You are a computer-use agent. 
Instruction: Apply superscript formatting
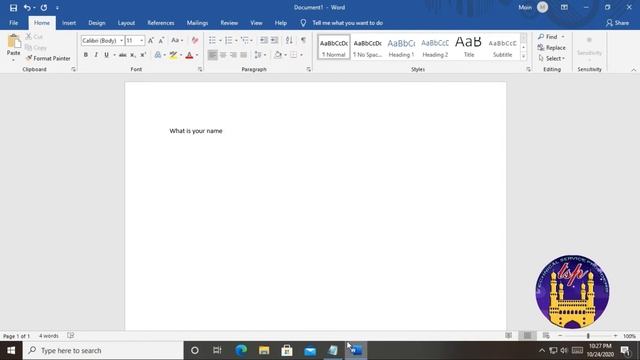click(143, 55)
